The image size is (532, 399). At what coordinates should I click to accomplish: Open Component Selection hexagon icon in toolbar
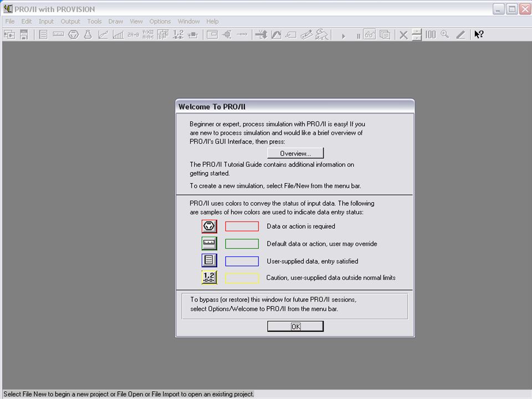tap(73, 34)
